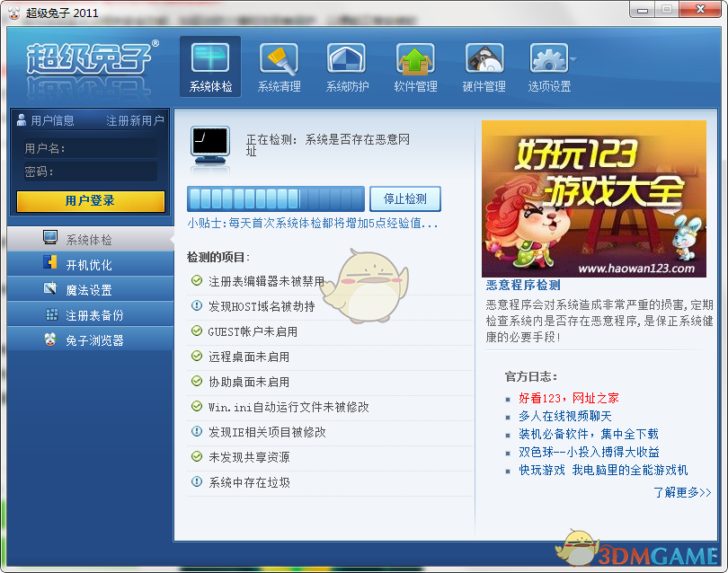Click the text GUEST帐户未启用
The width and height of the screenshot is (728, 573).
coord(253,331)
